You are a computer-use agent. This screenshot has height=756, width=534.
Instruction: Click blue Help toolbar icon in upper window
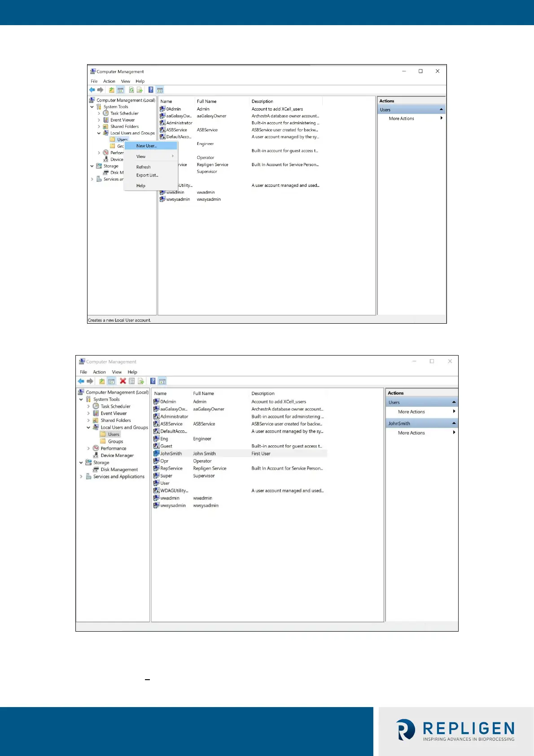pos(151,90)
